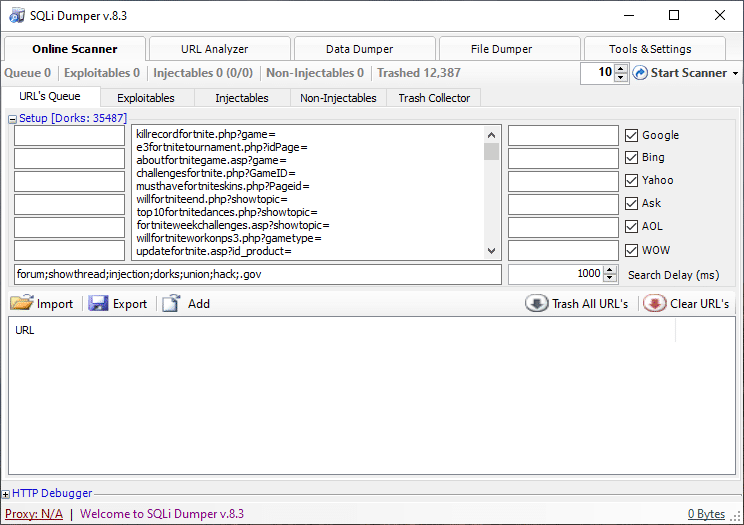The width and height of the screenshot is (744, 525).
Task: Collapse the Setup Dorks section
Action: click(13, 118)
